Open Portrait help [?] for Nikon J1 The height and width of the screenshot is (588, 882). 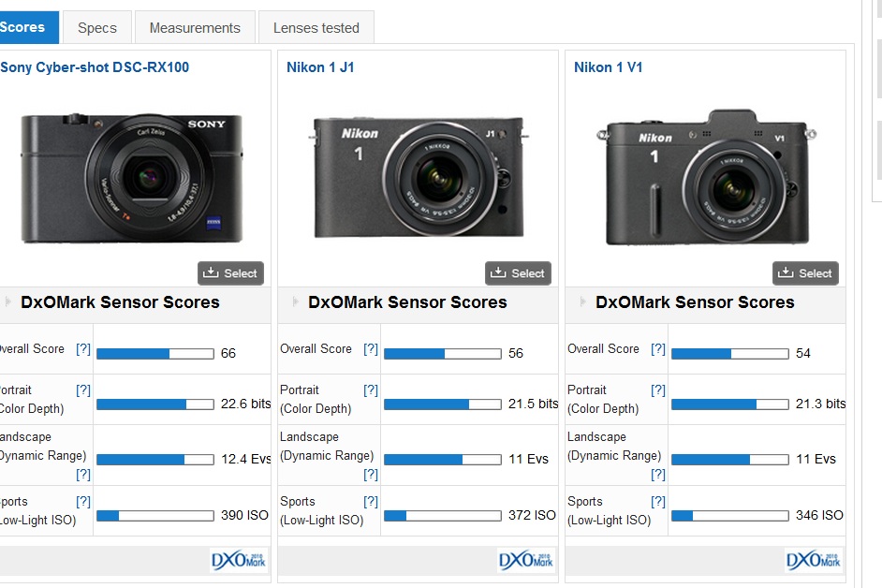(x=371, y=390)
